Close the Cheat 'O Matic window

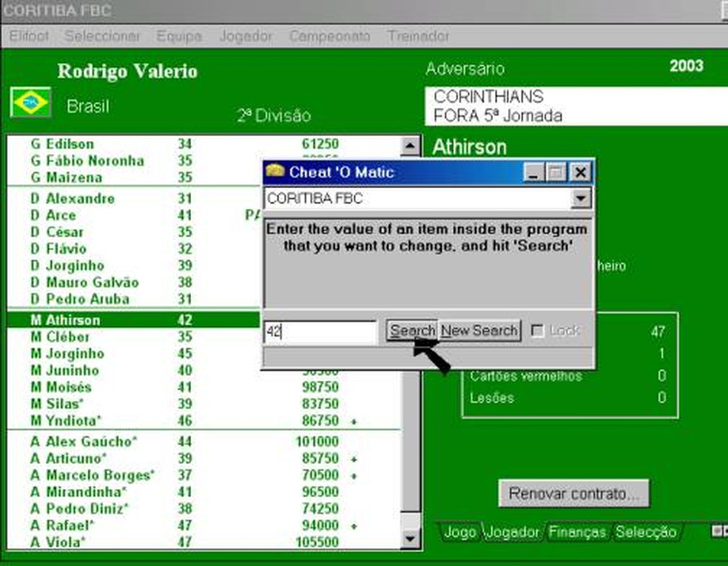[580, 172]
